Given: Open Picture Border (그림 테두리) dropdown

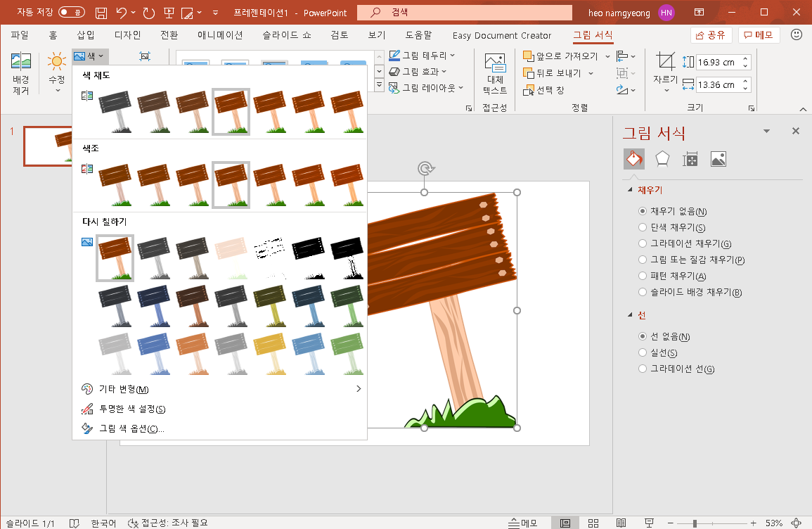Looking at the screenshot, I should click(422, 56).
